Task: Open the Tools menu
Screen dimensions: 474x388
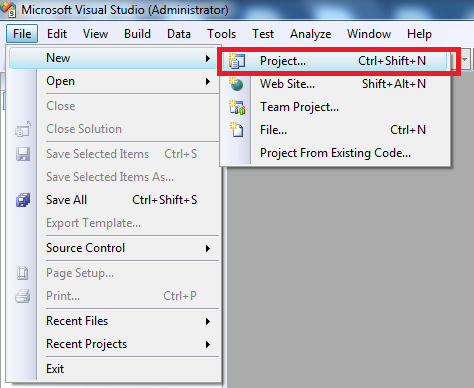Action: (x=221, y=34)
